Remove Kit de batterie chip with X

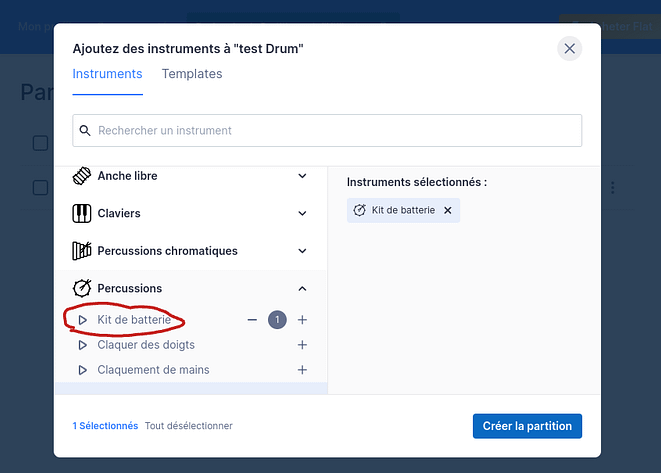point(448,211)
